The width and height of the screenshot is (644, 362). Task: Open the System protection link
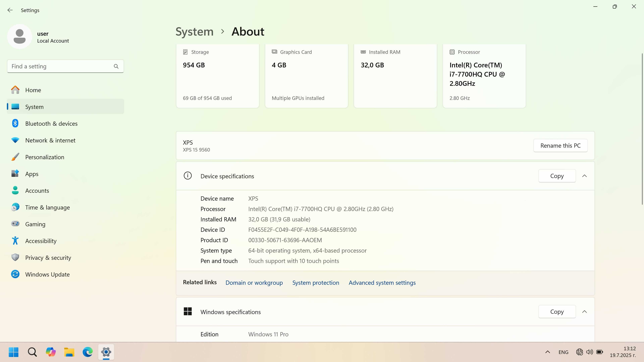coord(315,283)
